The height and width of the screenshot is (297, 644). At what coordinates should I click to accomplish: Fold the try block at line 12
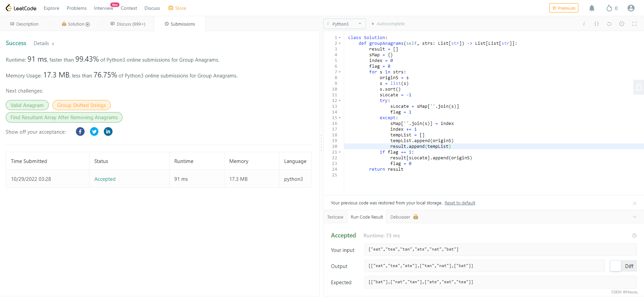coord(340,101)
